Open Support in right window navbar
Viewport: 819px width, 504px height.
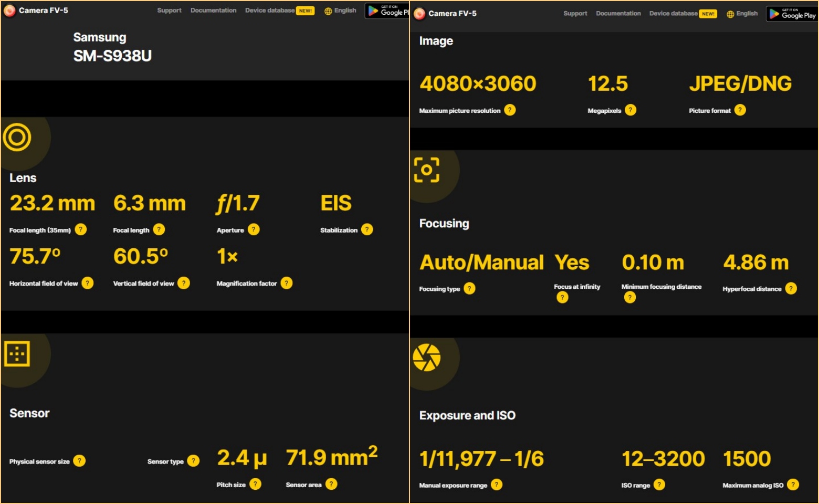pyautogui.click(x=575, y=14)
